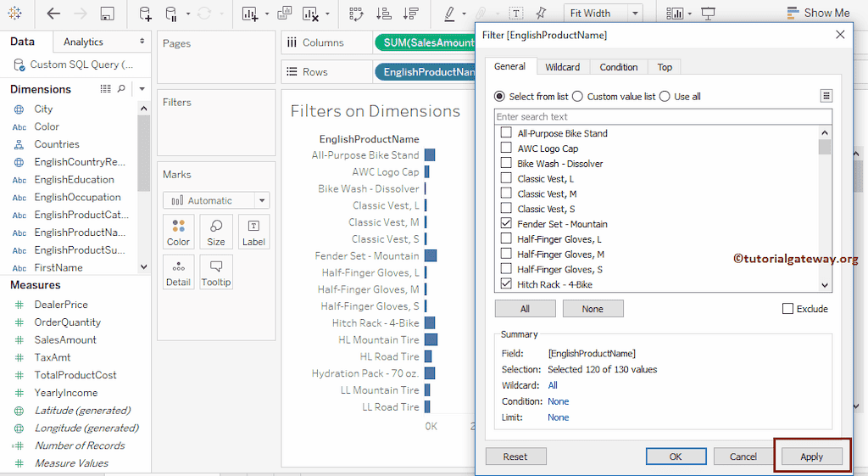Open the filter list options menu icon
The image size is (868, 476).
826,96
